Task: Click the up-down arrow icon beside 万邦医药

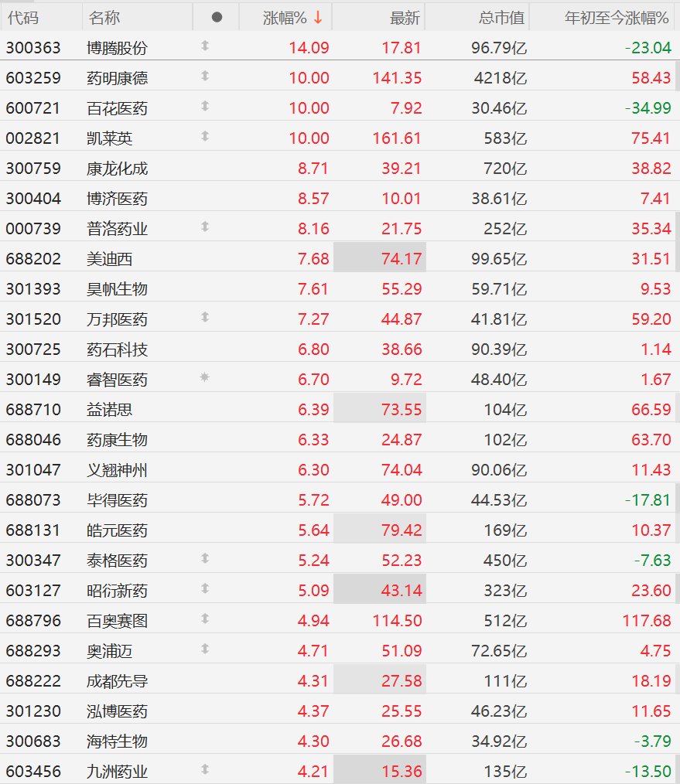Action: pos(205,317)
